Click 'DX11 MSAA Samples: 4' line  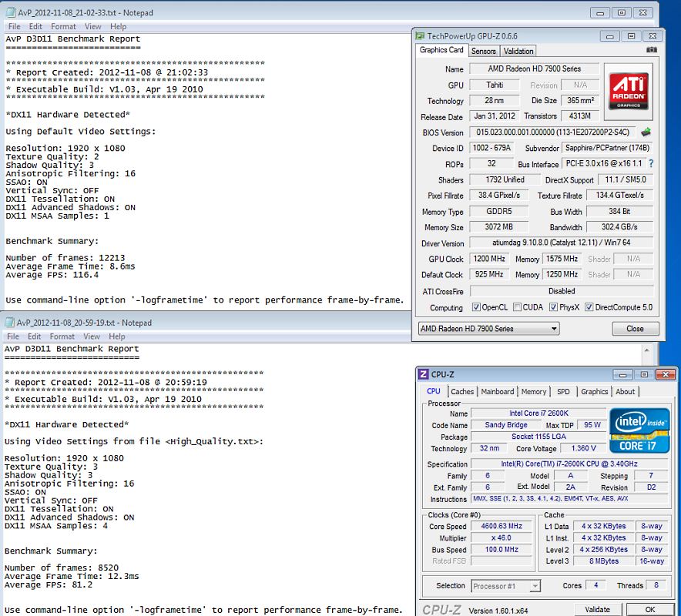tap(56, 526)
